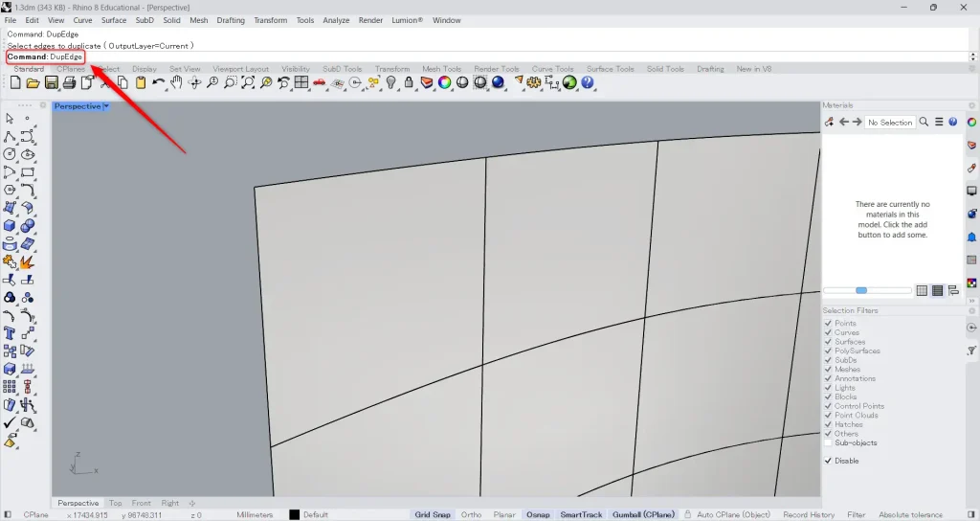
Task: Switch to the Curve Tools toolbar tab
Action: pyautogui.click(x=552, y=69)
